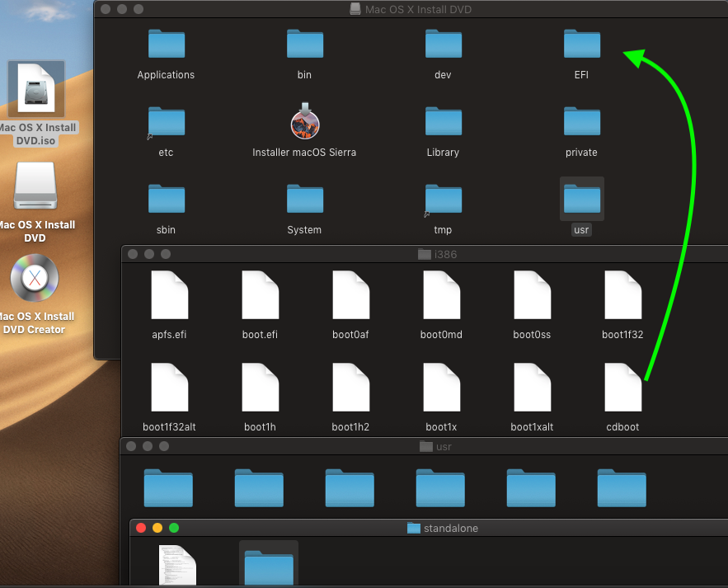Select the boot1xalt file
The height and width of the screenshot is (588, 728).
pos(532,388)
